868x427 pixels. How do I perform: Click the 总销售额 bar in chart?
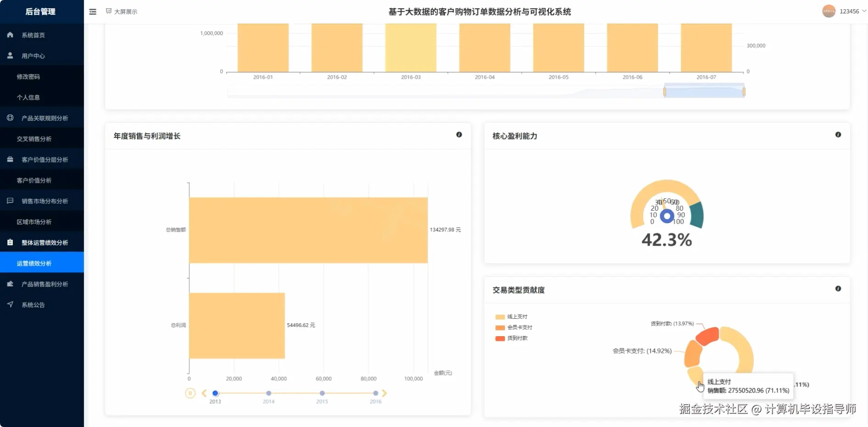pyautogui.click(x=308, y=230)
